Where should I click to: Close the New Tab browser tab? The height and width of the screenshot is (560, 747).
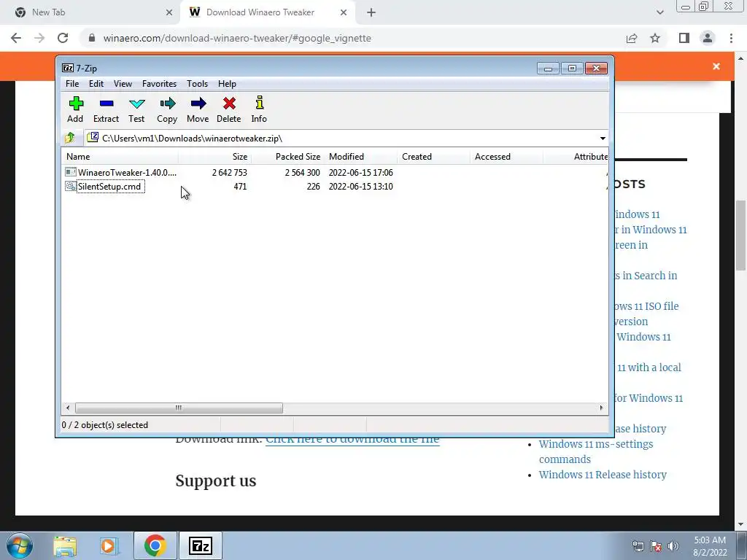[x=169, y=12]
